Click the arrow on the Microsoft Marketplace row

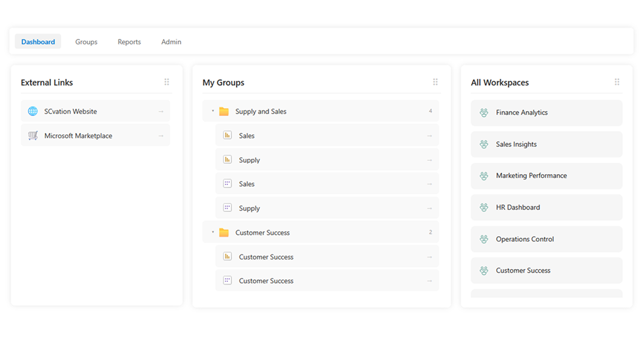(161, 136)
